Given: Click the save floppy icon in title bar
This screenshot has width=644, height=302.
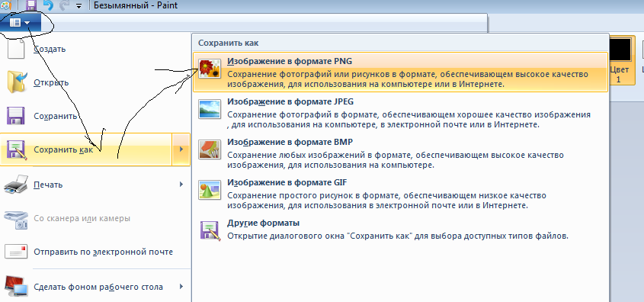Looking at the screenshot, I should pyautogui.click(x=31, y=5).
